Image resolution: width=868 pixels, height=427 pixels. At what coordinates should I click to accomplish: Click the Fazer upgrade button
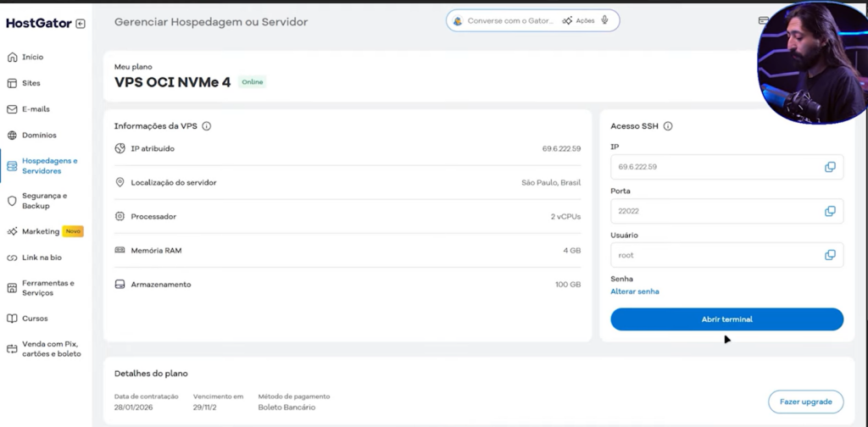[x=805, y=402]
